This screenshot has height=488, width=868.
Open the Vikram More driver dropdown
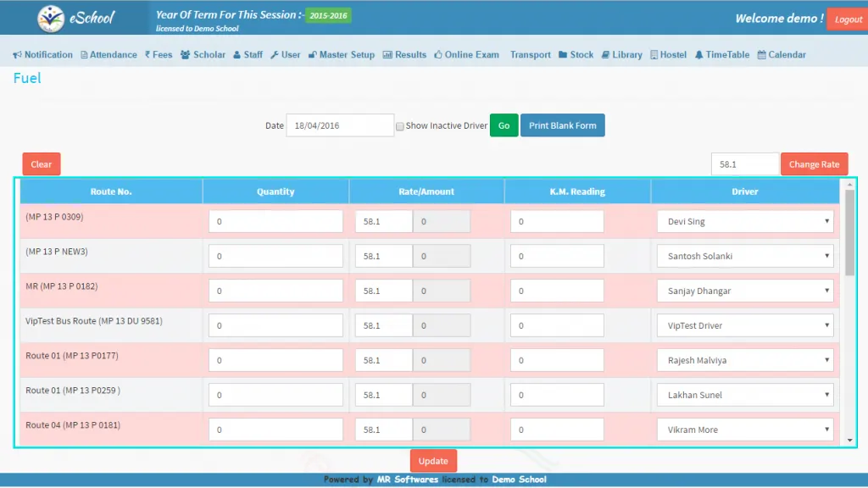[744, 430]
